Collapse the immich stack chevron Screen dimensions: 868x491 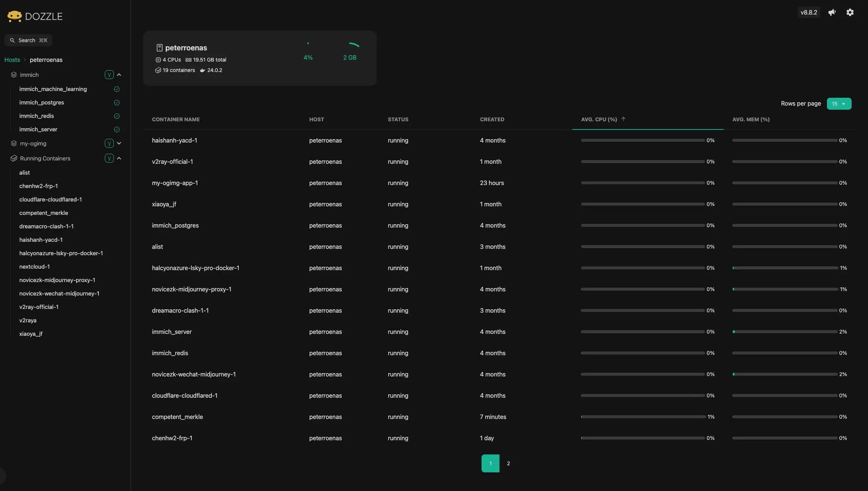119,75
